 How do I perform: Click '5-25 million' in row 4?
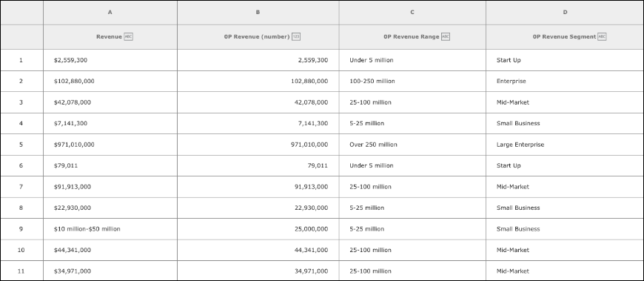(412, 123)
